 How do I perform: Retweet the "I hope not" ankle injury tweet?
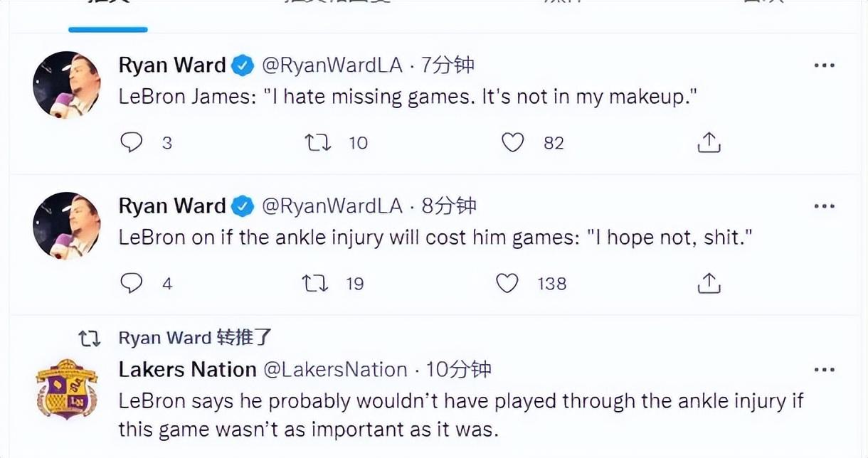(316, 284)
